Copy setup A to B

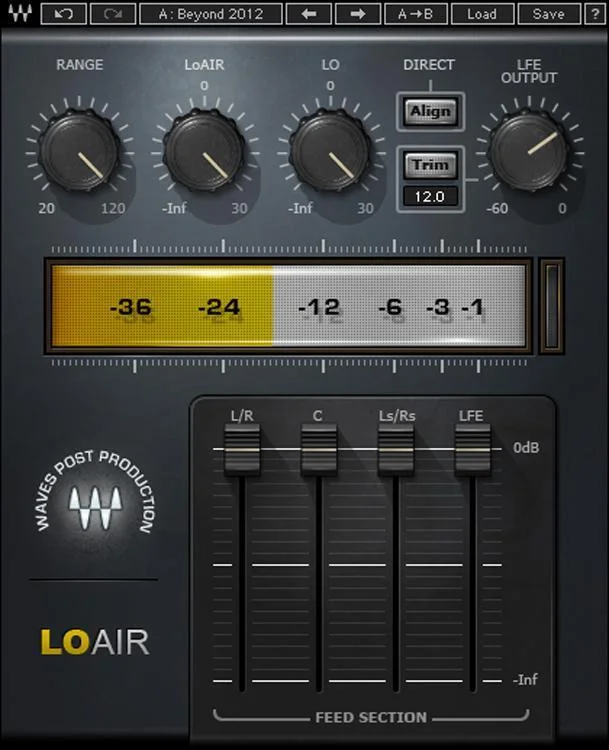tap(416, 14)
